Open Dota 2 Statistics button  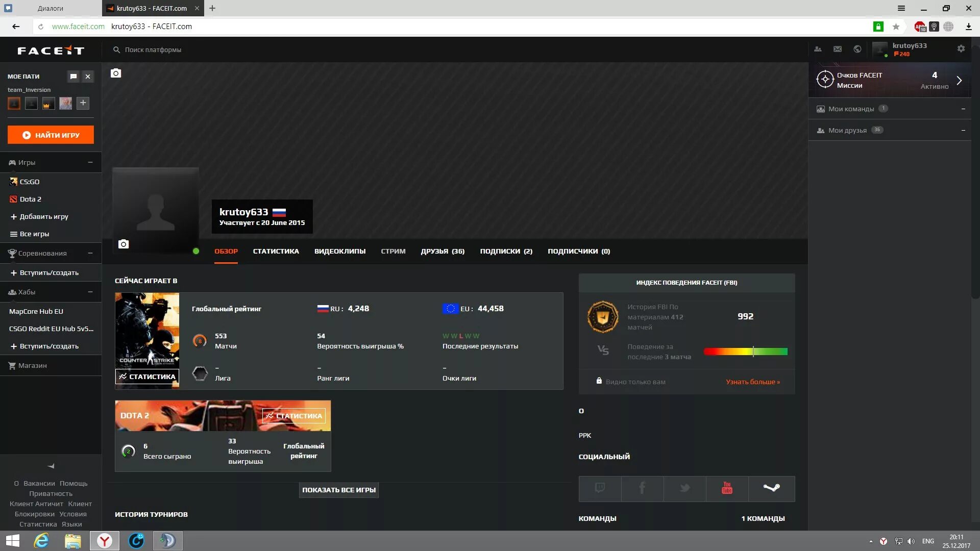pos(294,416)
